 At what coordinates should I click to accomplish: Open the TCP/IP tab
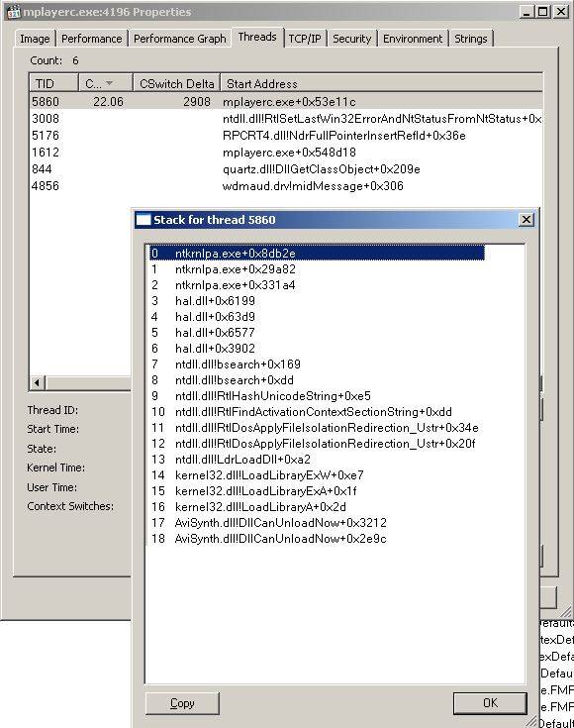pyautogui.click(x=305, y=39)
